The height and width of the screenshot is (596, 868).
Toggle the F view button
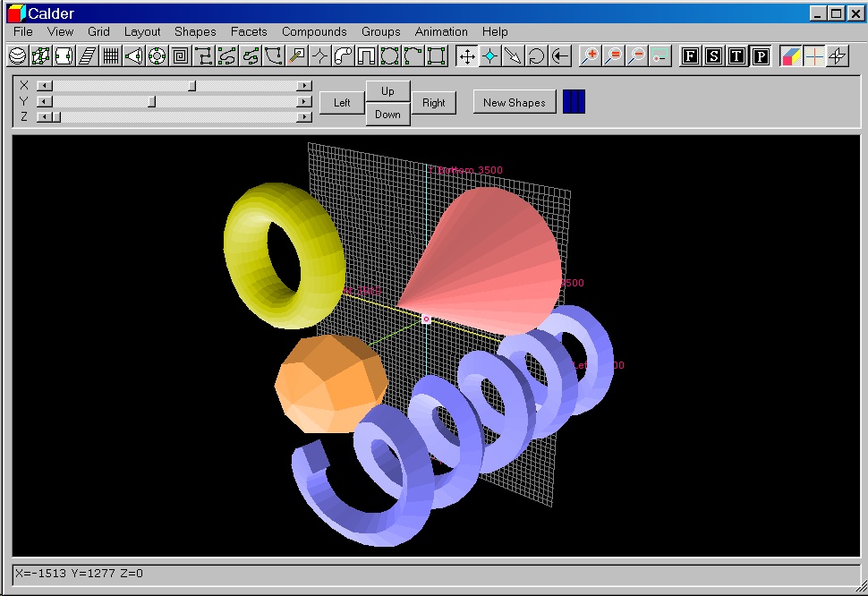click(690, 56)
